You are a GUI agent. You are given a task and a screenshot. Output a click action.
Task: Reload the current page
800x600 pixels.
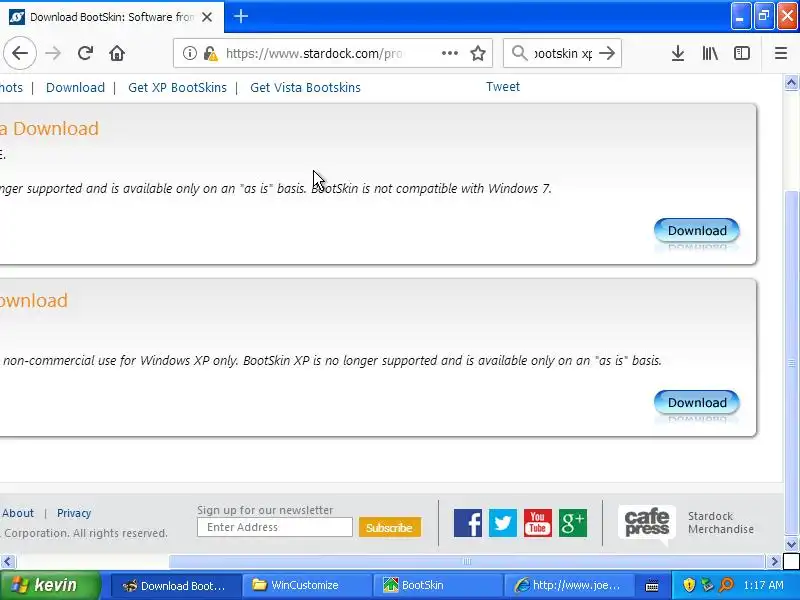(x=85, y=53)
